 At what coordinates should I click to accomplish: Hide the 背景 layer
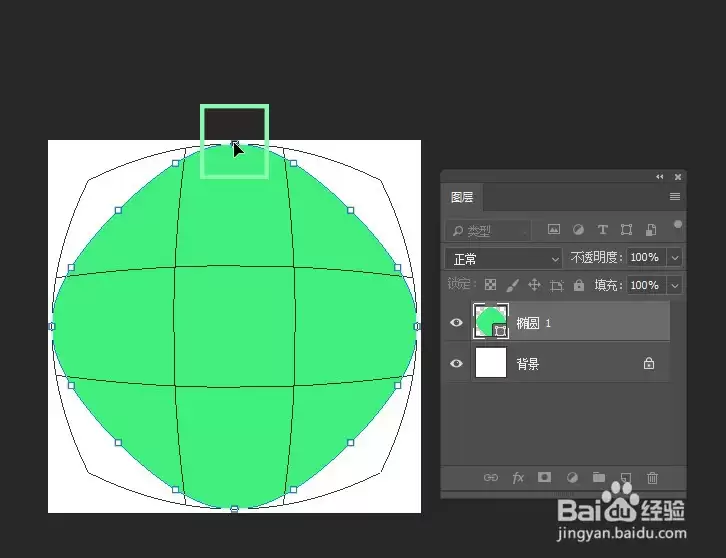pyautogui.click(x=456, y=364)
